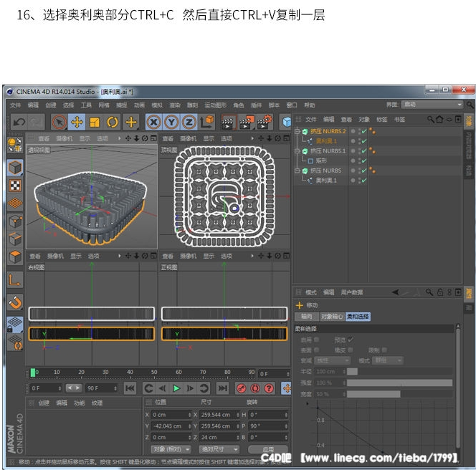The image size is (476, 470).
Task: Click the lock icon in Attribute Manager
Action: pyautogui.click(x=440, y=292)
